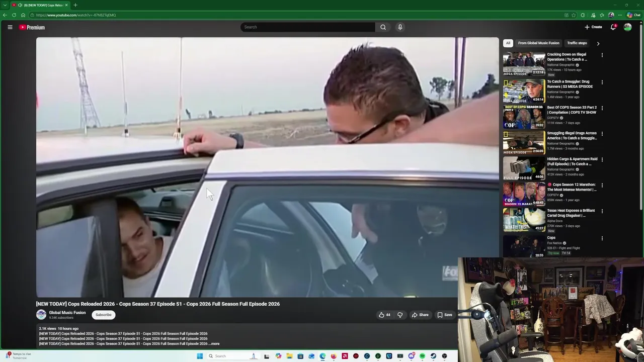This screenshot has height=362, width=644.
Task: Open the weather widget on taskbar
Action: pos(18,356)
